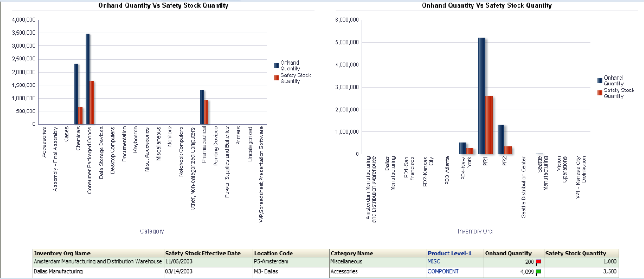Select the blue Onhand bar for PR2
644x279 pixels.
(501, 139)
